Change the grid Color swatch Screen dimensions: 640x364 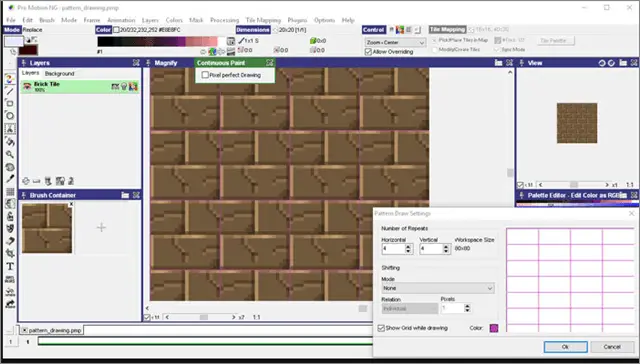494,328
